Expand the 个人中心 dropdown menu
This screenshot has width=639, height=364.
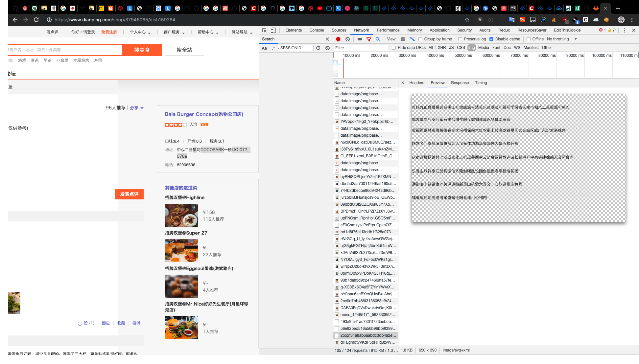(x=140, y=32)
